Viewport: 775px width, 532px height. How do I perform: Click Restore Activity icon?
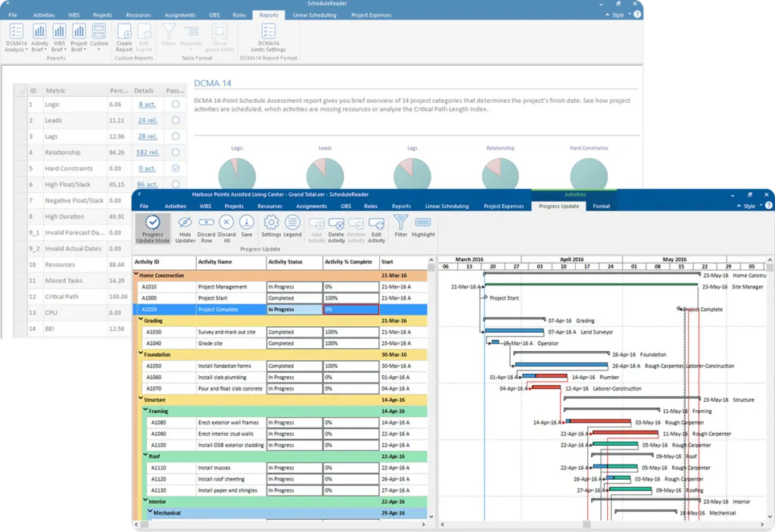coord(356,229)
